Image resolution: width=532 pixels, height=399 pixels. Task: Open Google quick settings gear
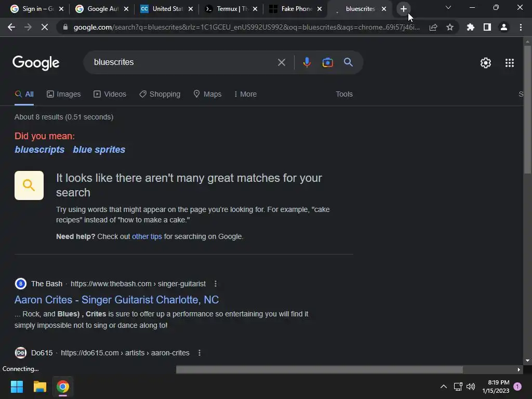(x=486, y=63)
